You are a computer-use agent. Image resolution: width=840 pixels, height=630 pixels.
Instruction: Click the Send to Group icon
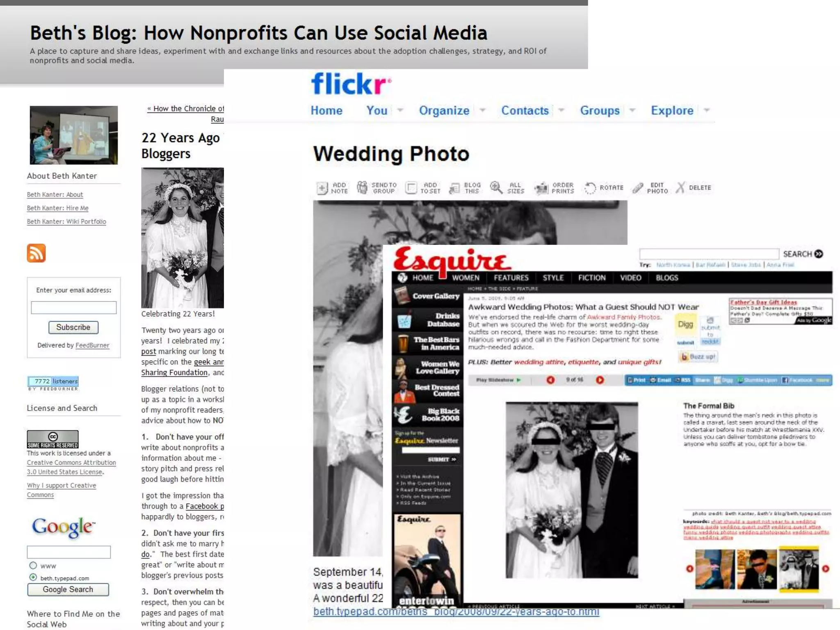tap(362, 187)
